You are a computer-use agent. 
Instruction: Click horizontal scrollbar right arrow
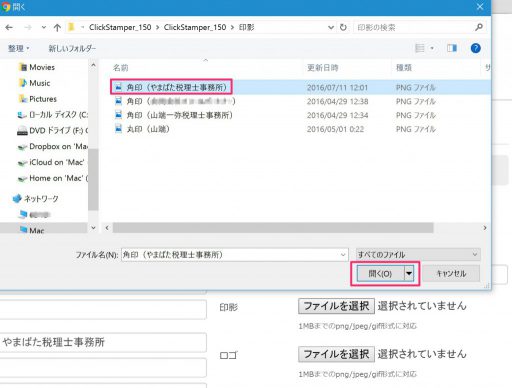tap(485, 228)
